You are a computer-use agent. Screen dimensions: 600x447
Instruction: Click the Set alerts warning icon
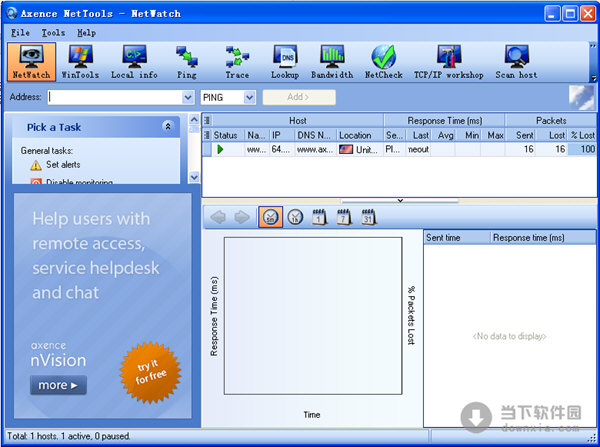point(36,165)
